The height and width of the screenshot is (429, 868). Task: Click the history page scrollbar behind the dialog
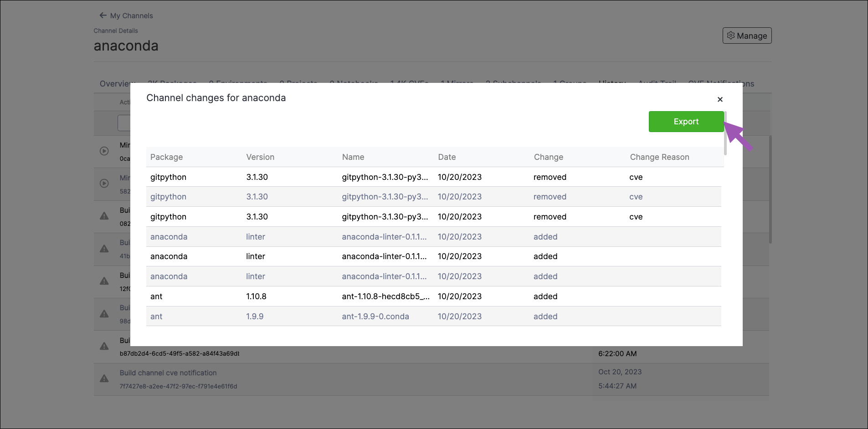770,189
